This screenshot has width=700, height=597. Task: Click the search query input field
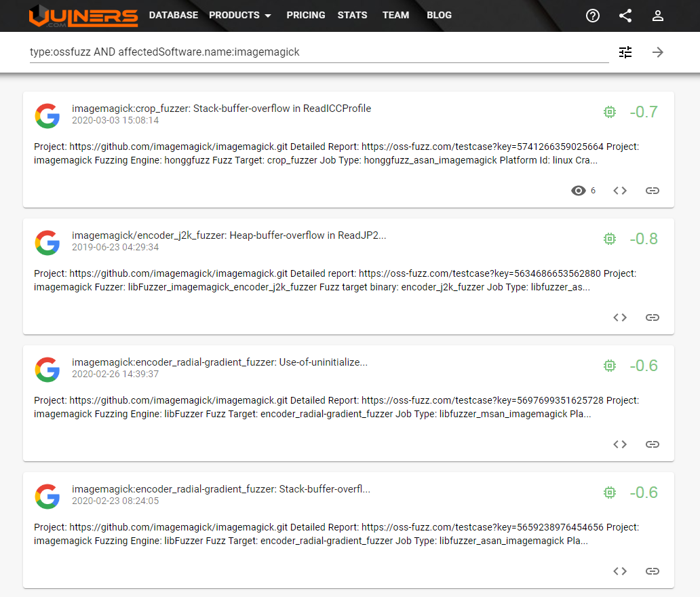tap(319, 52)
